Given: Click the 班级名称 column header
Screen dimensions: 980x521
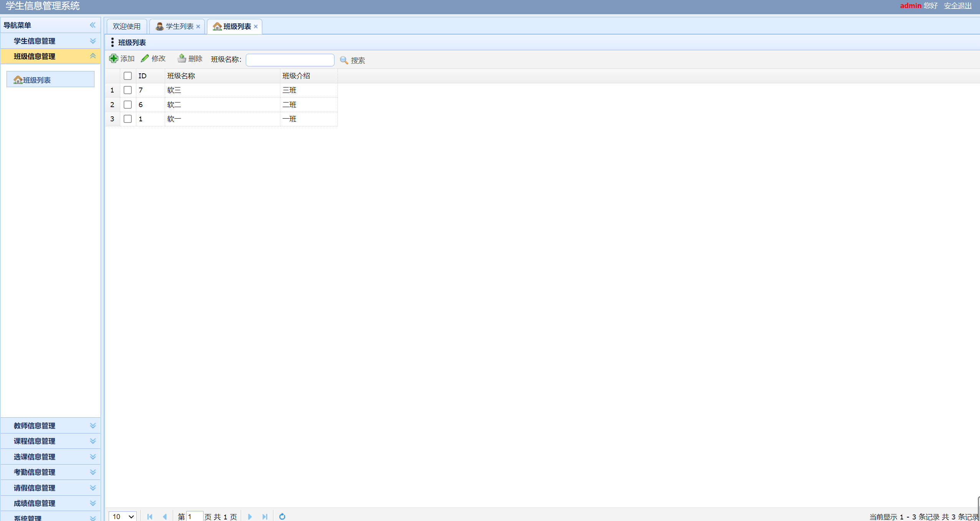Looking at the screenshot, I should [x=222, y=76].
